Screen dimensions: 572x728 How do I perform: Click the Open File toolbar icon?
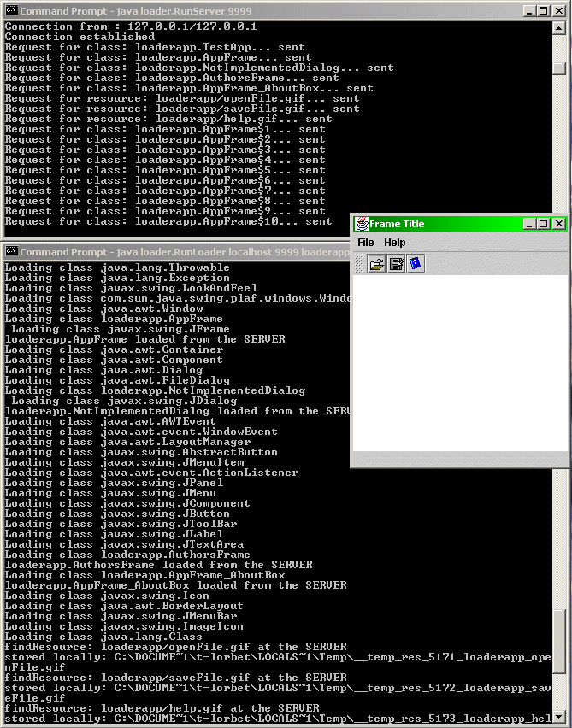pos(376,264)
